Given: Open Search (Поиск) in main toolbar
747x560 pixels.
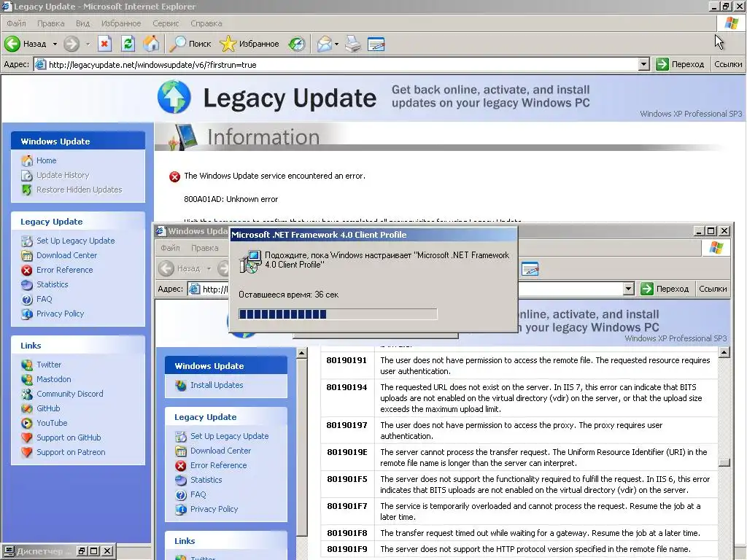Looking at the screenshot, I should pos(190,44).
